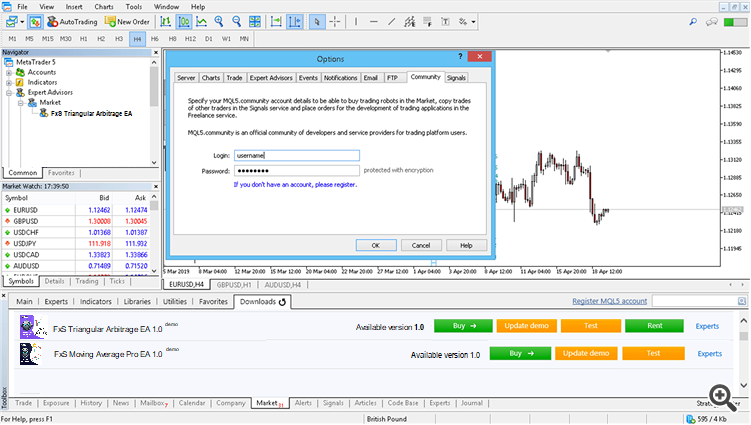Image resolution: width=751 pixels, height=425 pixels.
Task: Click the register account link in Options
Action: point(295,184)
